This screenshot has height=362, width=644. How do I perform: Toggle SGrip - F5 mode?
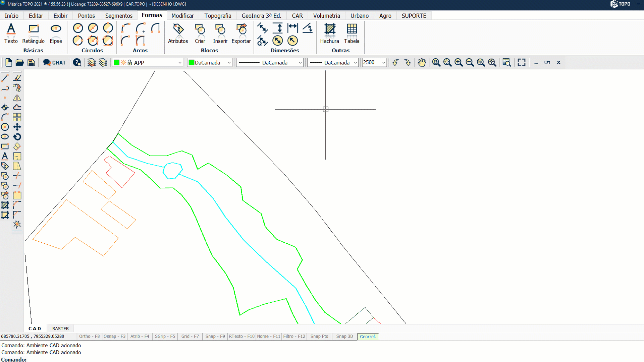click(x=165, y=336)
